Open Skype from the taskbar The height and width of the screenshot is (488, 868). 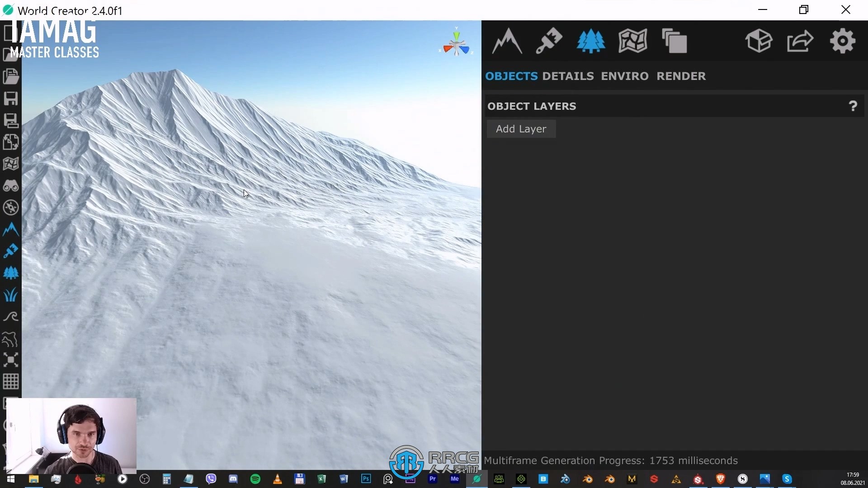click(787, 479)
